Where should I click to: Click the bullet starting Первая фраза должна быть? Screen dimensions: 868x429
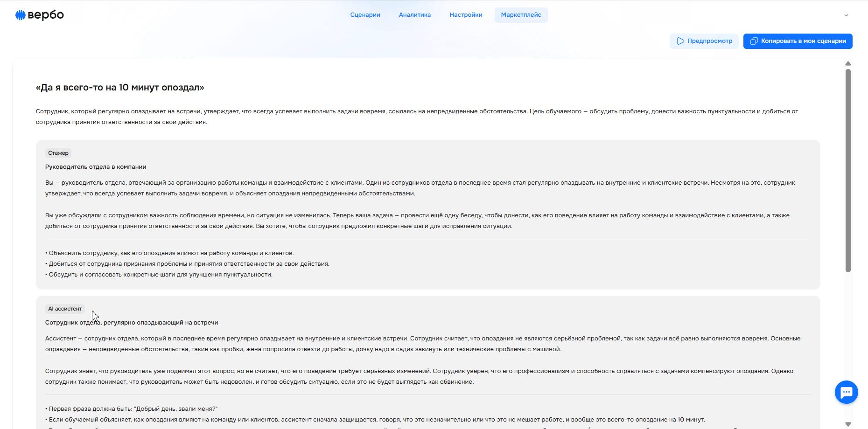point(131,409)
